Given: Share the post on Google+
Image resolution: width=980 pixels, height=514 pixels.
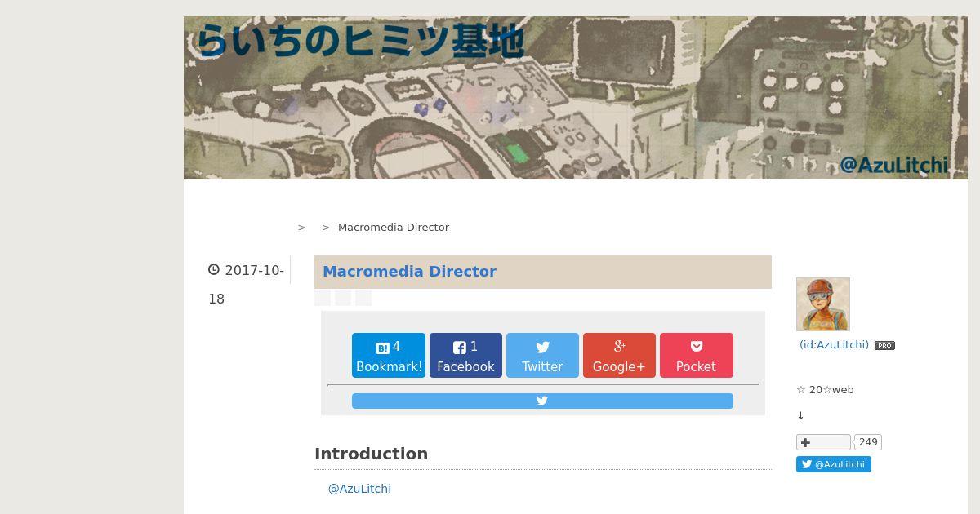Looking at the screenshot, I should coord(619,356).
